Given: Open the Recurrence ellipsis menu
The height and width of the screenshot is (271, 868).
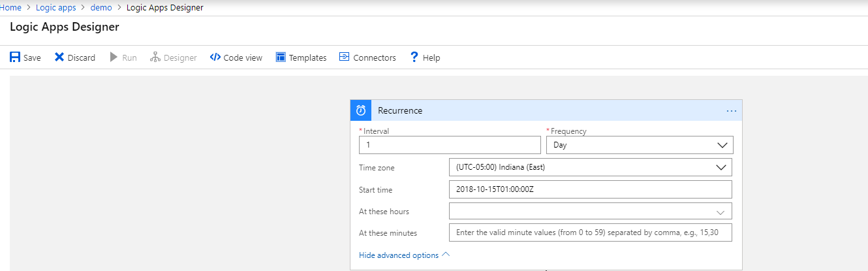Looking at the screenshot, I should (x=731, y=110).
